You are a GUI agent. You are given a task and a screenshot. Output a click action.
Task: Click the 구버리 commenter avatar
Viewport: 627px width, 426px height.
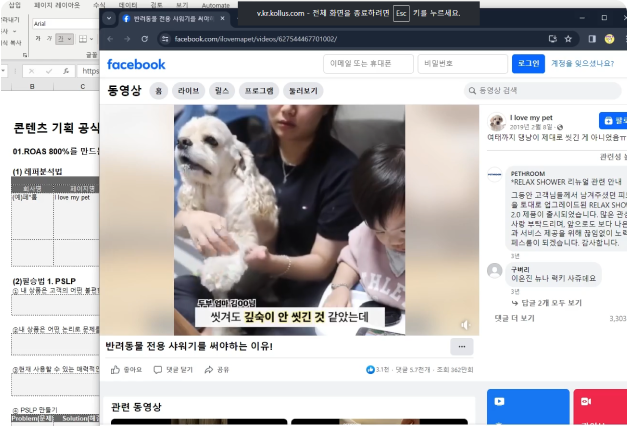495,270
